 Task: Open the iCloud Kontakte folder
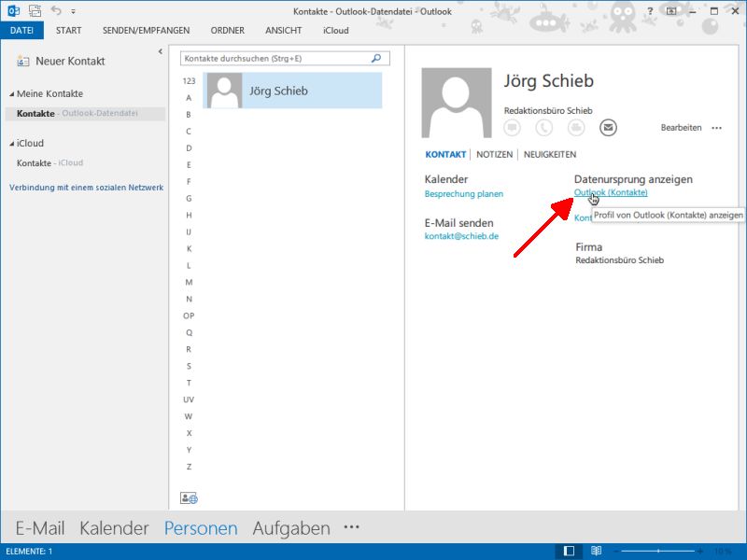point(50,162)
